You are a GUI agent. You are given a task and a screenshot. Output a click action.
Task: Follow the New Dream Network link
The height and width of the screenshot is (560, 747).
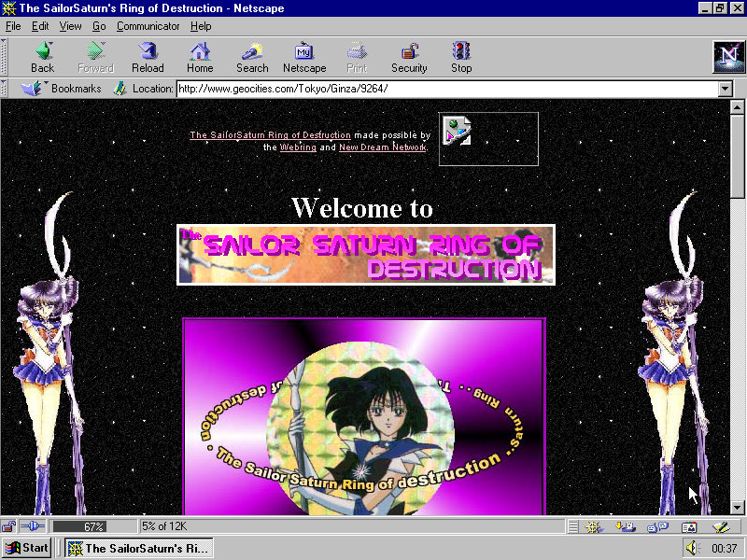[382, 147]
